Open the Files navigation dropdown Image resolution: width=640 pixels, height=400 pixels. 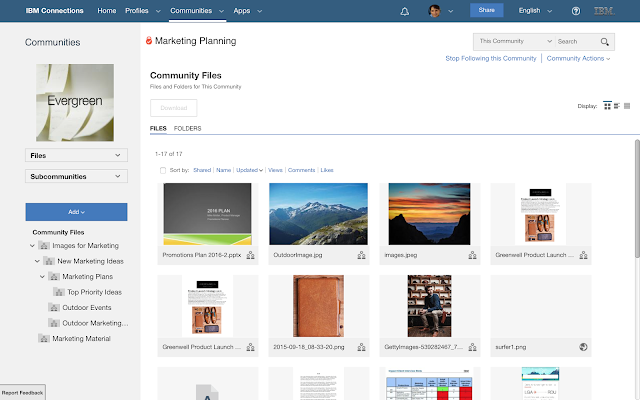[x=76, y=156]
